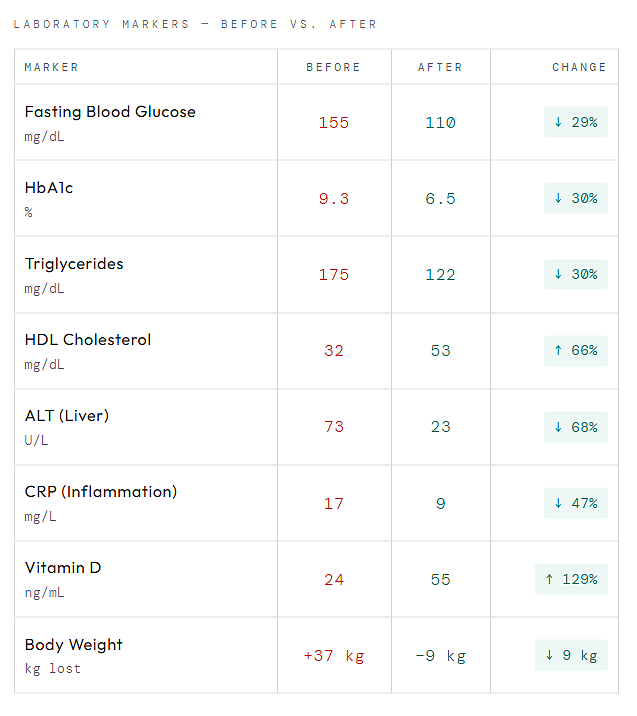Select the HbA1c before value 9.3
This screenshot has width=637, height=716.
click(334, 199)
